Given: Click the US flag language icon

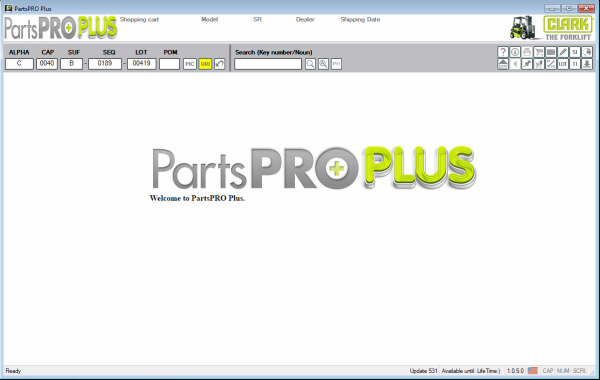Looking at the screenshot, I should click(533, 370).
